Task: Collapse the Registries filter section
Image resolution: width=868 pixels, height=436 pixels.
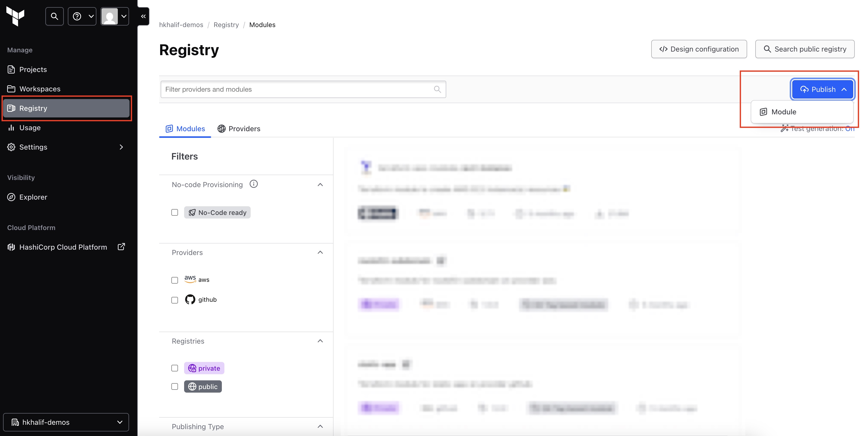Action: [320, 341]
